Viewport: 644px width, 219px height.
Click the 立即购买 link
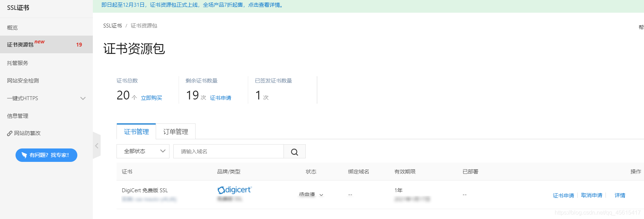coord(151,98)
